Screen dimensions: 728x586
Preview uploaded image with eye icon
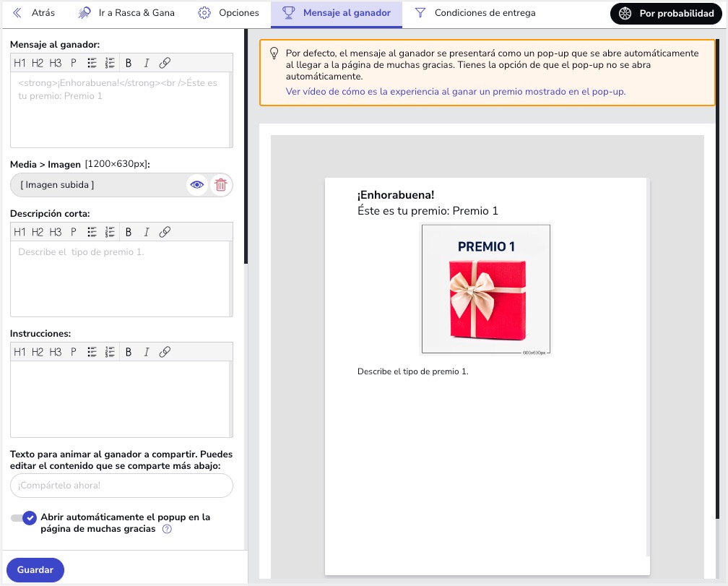pyautogui.click(x=196, y=185)
